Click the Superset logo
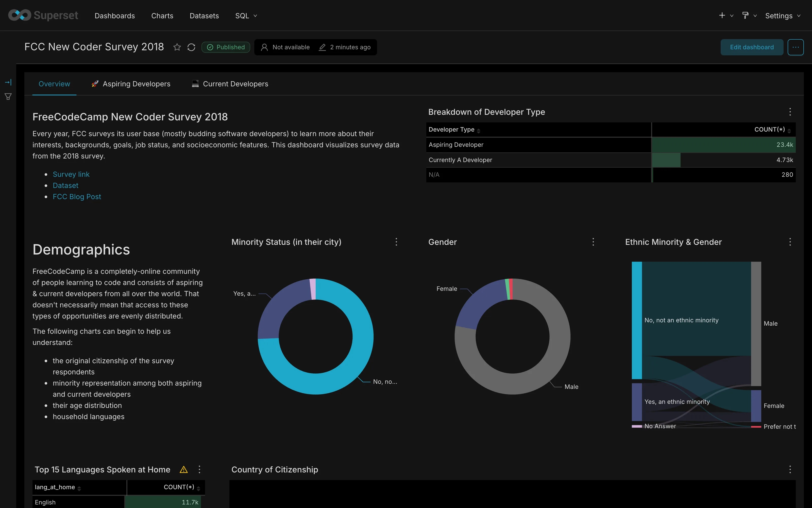This screenshot has width=812, height=508. 43,15
